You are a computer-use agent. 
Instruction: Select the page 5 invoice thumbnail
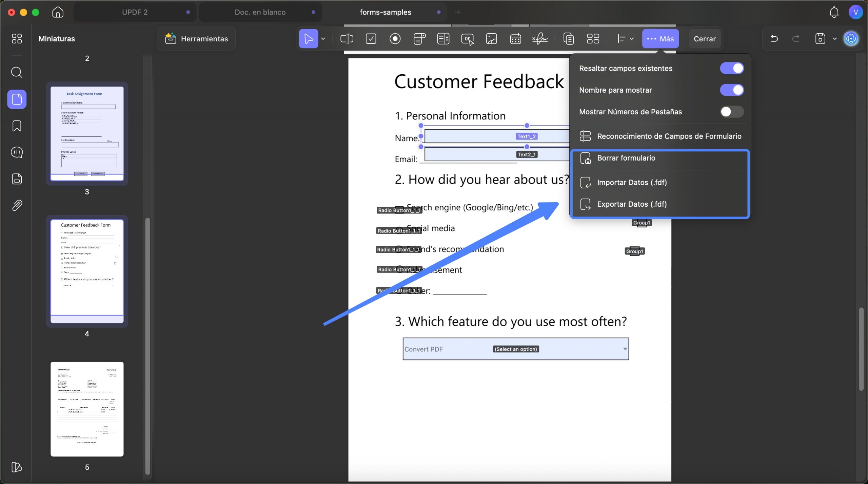87,409
